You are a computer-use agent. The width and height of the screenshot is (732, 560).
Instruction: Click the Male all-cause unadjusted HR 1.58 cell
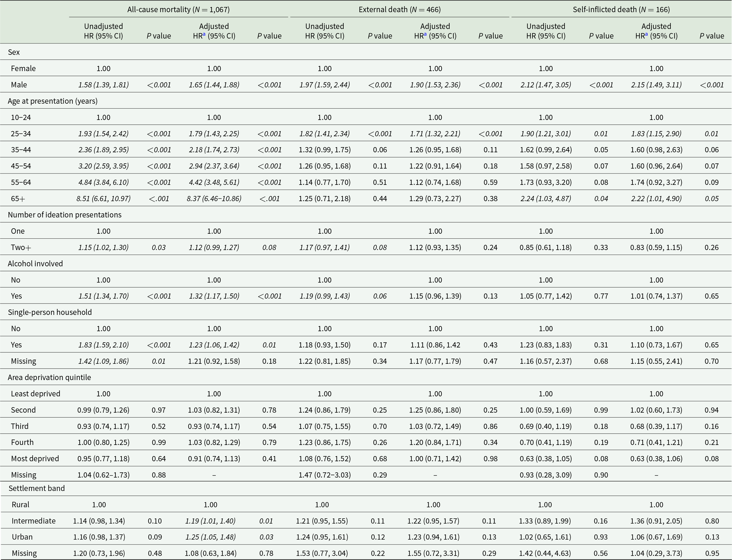(x=103, y=85)
